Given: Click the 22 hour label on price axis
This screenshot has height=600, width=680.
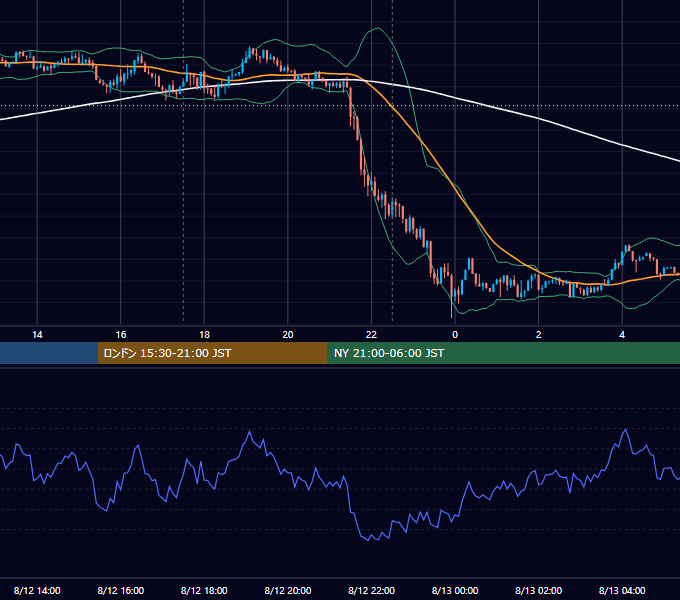Looking at the screenshot, I should pyautogui.click(x=371, y=335).
